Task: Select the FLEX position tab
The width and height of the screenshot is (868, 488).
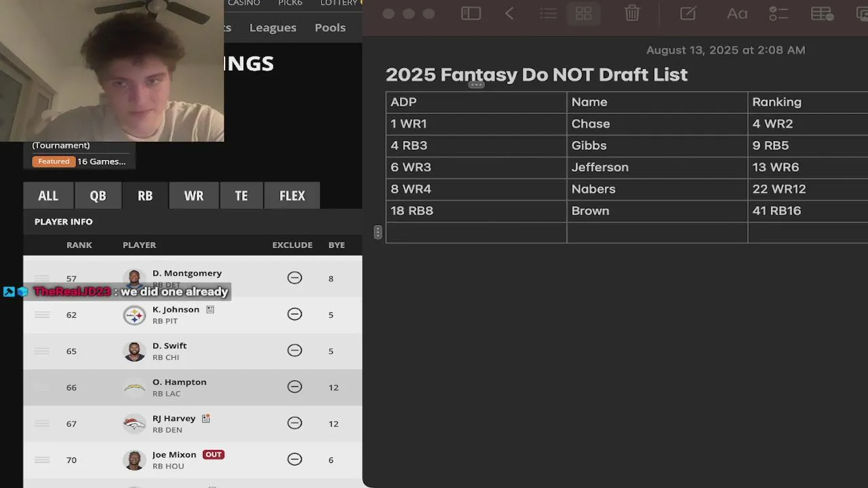Action: pyautogui.click(x=292, y=195)
